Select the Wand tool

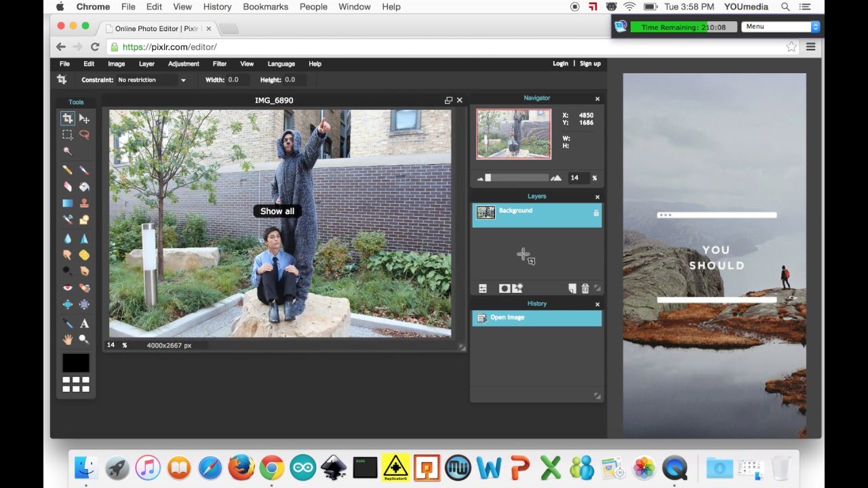[x=67, y=151]
